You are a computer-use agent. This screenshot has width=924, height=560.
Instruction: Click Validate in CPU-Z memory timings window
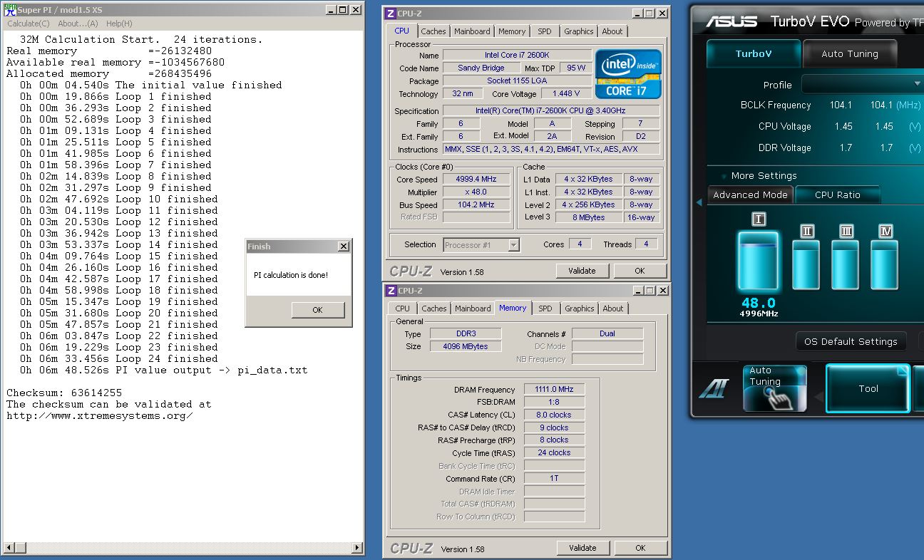pos(582,548)
